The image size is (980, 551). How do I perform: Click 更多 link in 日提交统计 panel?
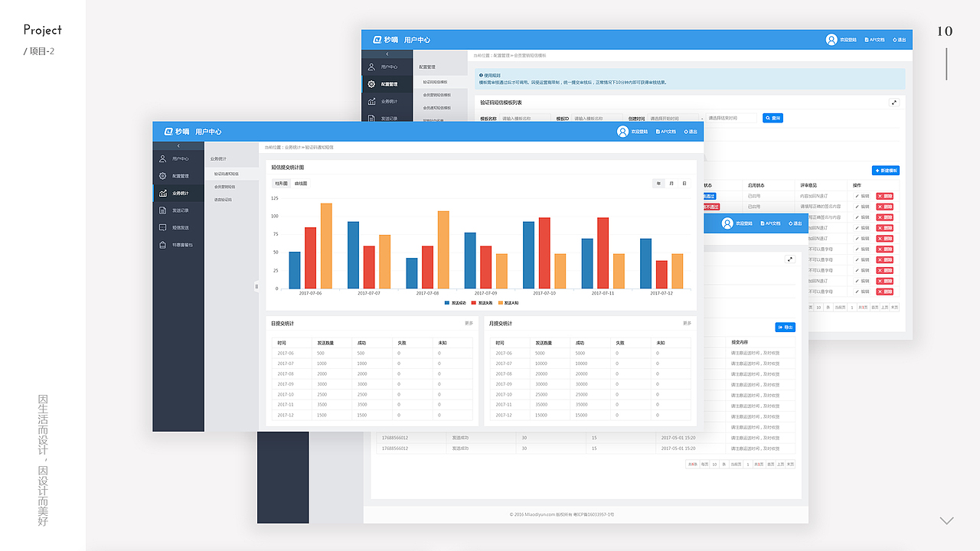click(469, 323)
